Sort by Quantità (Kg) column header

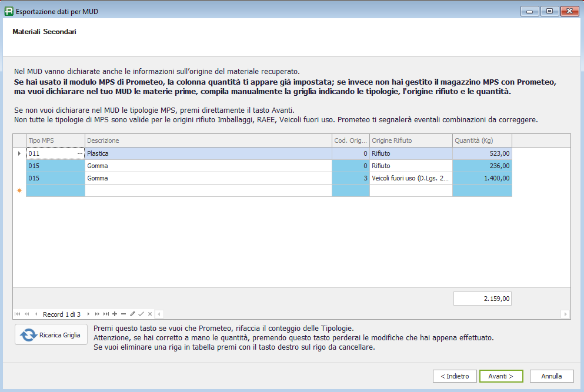tap(482, 140)
